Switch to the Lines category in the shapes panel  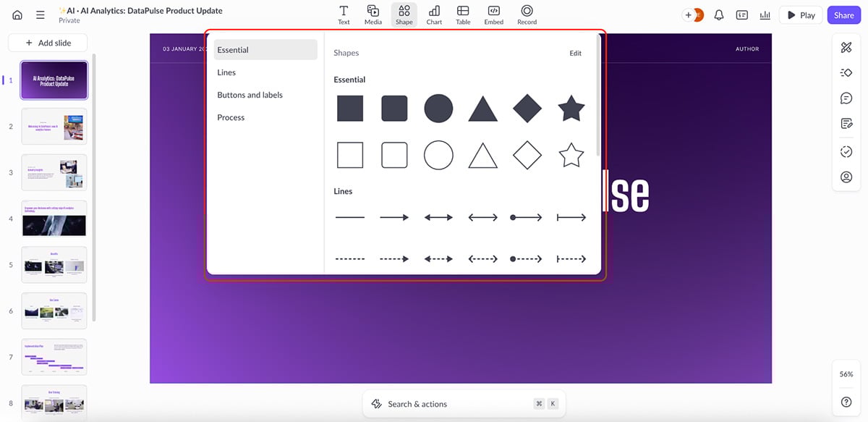pos(226,72)
